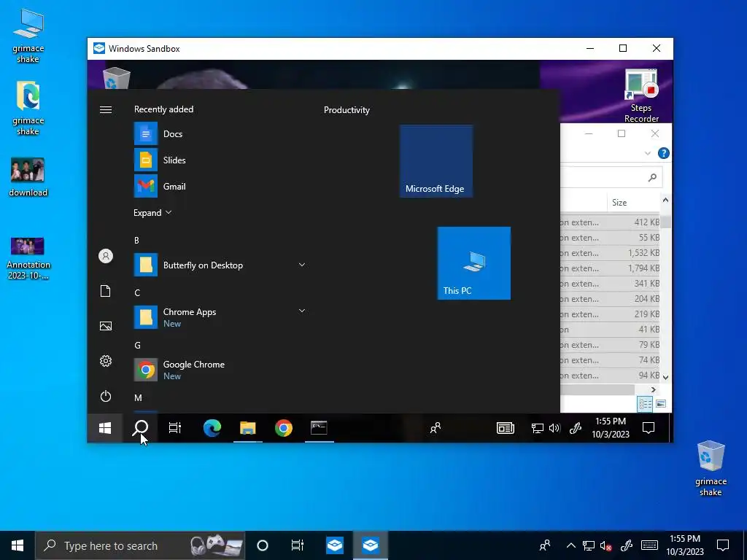Switch Explorer to large icons view
The height and width of the screenshot is (560, 747).
661,404
